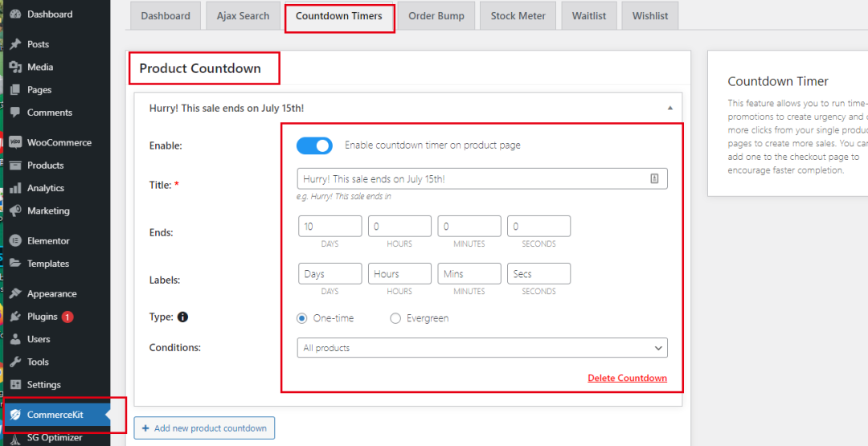Screen dimensions: 868x446
Task: Click the WooCommerce logo icon
Action: tap(15, 142)
